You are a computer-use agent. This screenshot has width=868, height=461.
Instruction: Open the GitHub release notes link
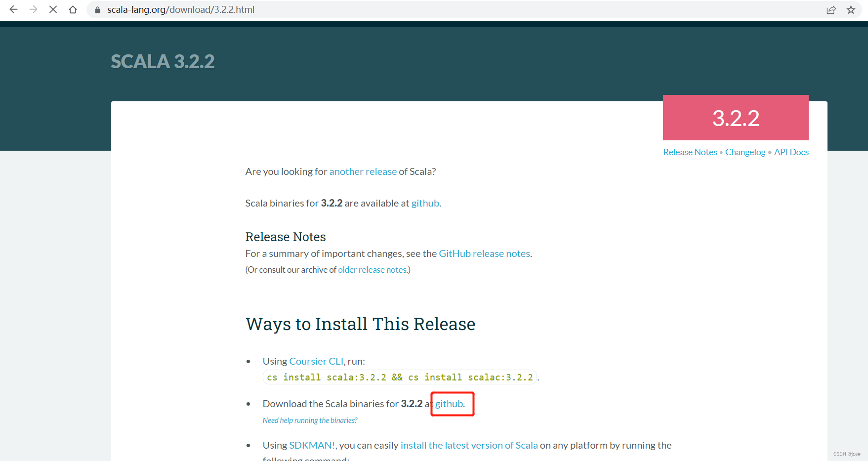(484, 253)
